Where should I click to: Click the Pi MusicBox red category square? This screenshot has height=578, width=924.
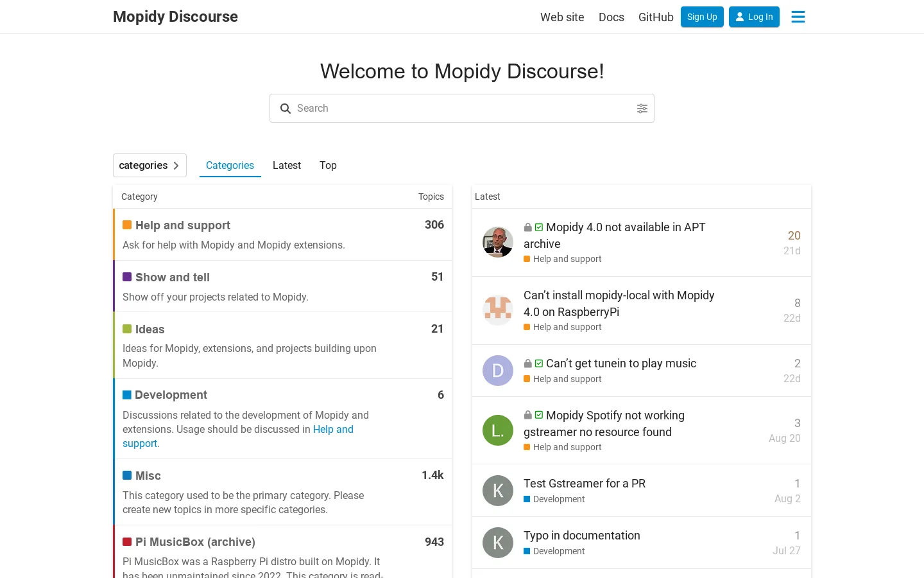[127, 541]
